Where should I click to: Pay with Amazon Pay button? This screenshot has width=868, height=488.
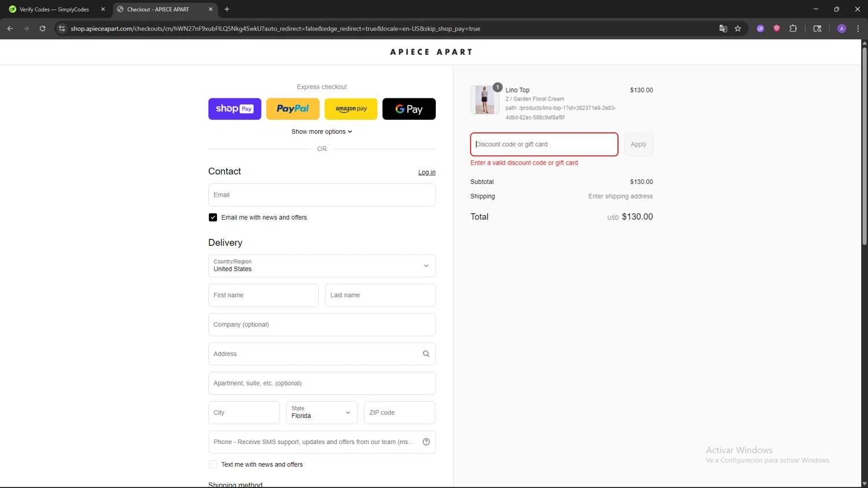pos(351,109)
